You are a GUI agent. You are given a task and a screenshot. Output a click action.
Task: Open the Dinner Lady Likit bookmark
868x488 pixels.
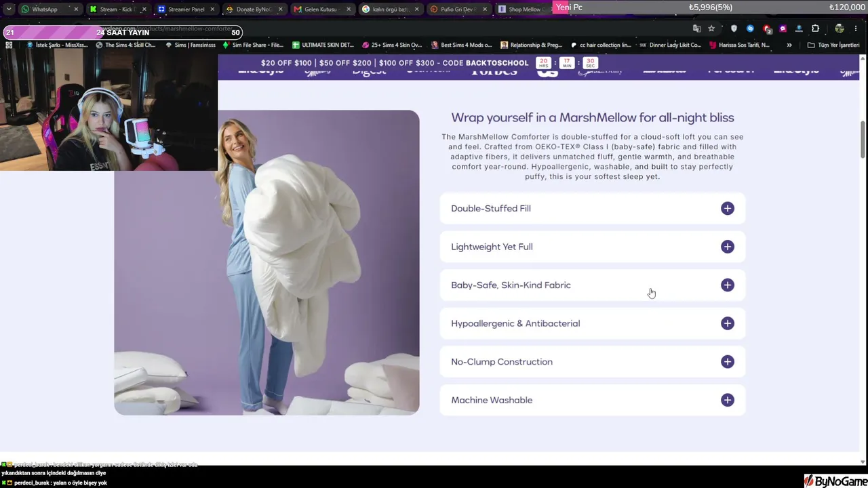pos(670,45)
